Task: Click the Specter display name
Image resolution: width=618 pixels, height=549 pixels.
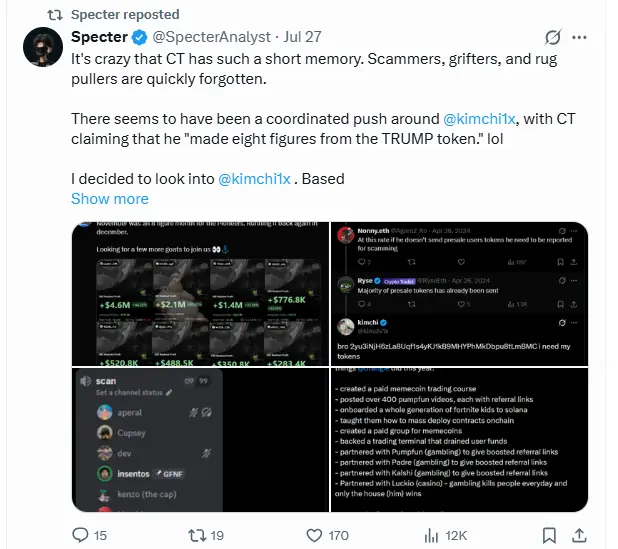Action: (x=99, y=37)
